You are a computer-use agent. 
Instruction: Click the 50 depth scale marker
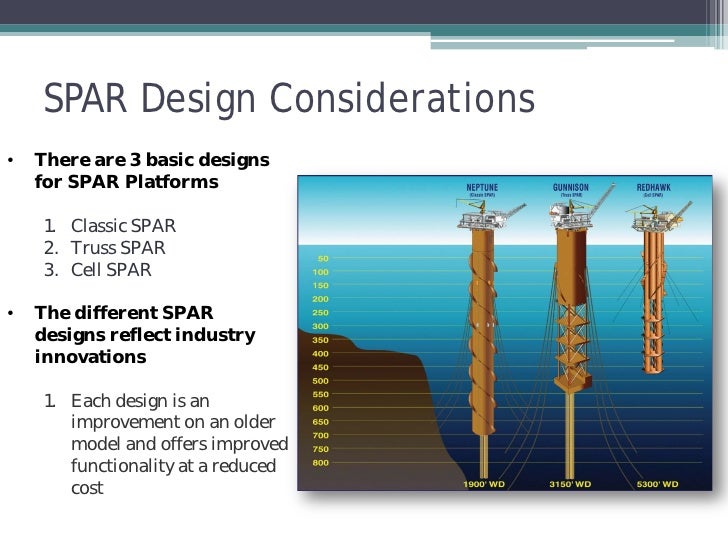point(323,259)
